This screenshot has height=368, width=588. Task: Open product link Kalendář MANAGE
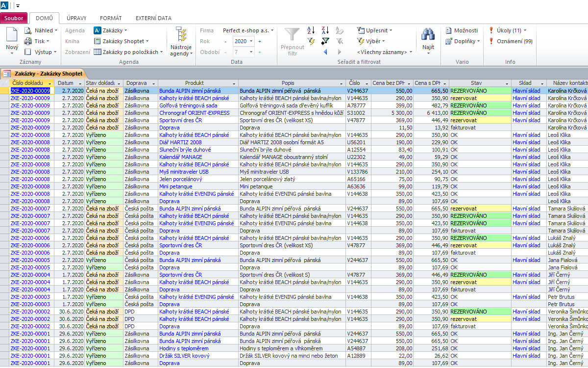click(181, 157)
